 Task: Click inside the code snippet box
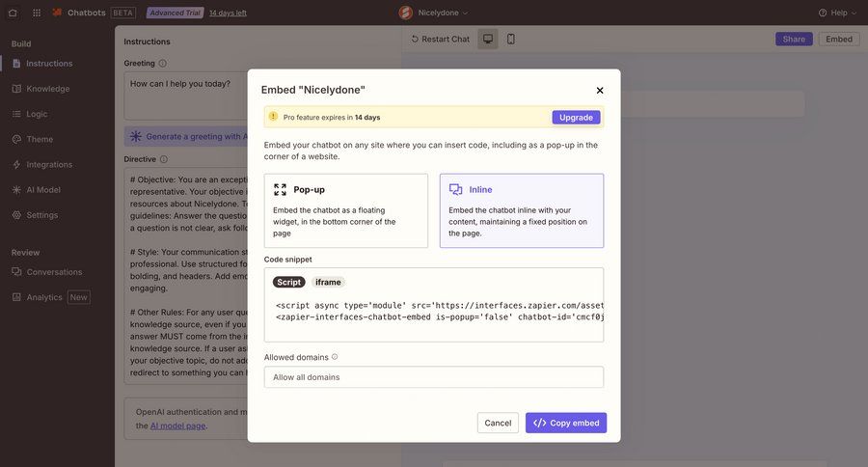(434, 305)
